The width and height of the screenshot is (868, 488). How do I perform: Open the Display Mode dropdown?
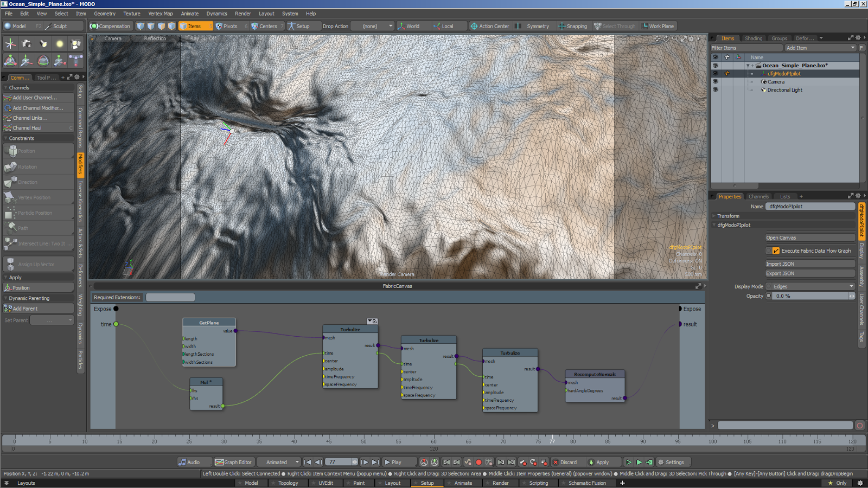coord(810,286)
